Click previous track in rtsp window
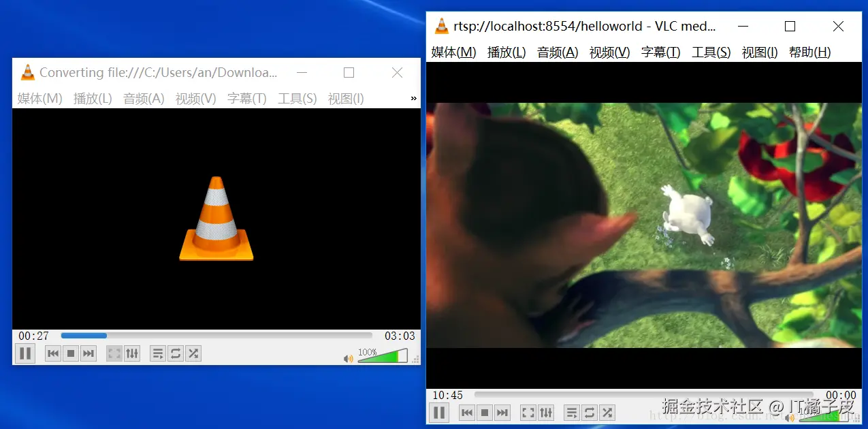The image size is (868, 429). [467, 413]
